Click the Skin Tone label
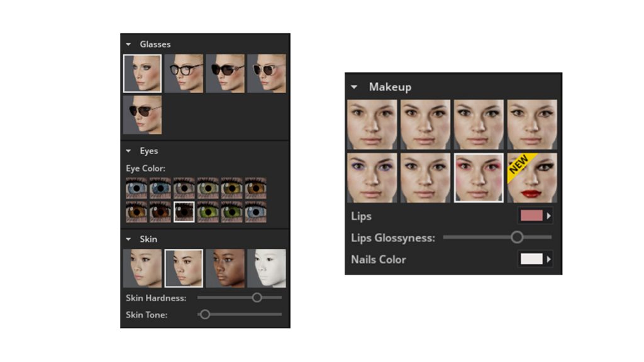Screen dimensions: 644x362 (x=147, y=315)
